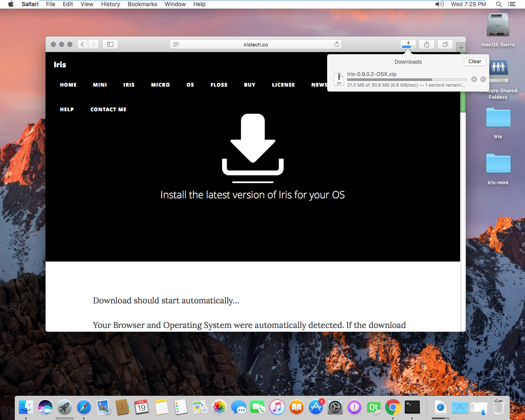The width and height of the screenshot is (525, 420).
Task: Open the Apple menu
Action: (11, 4)
